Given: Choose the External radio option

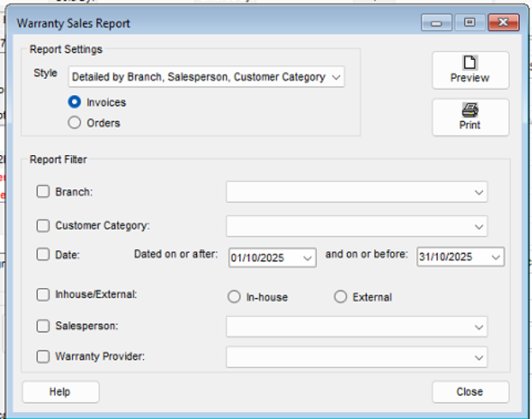Looking at the screenshot, I should [340, 296].
